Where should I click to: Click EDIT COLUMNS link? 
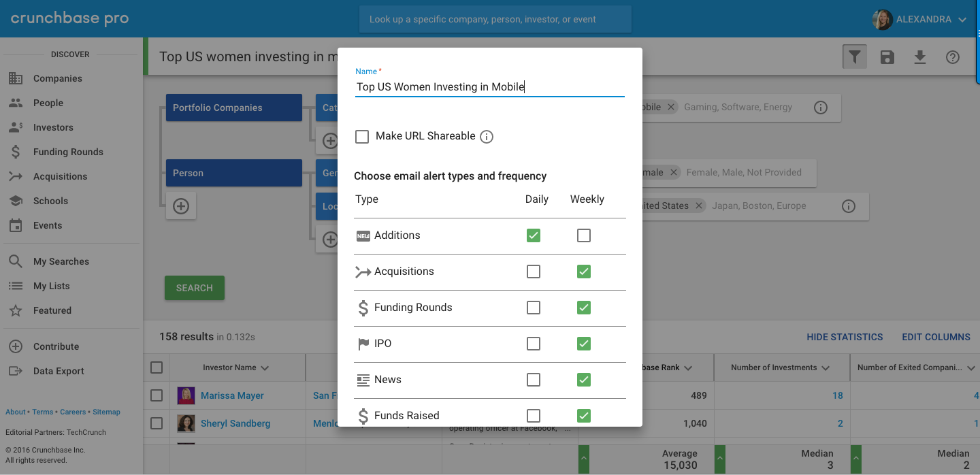click(x=936, y=337)
